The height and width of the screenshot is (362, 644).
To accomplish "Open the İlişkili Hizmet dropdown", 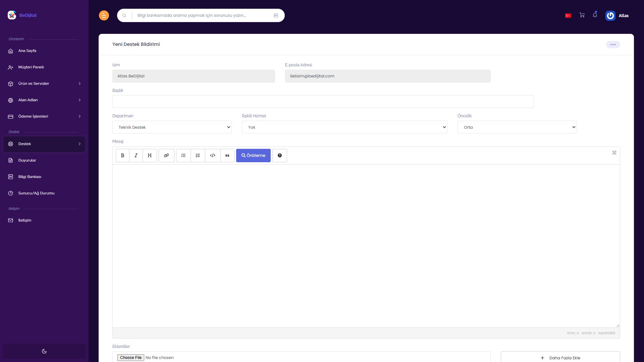I will point(344,127).
